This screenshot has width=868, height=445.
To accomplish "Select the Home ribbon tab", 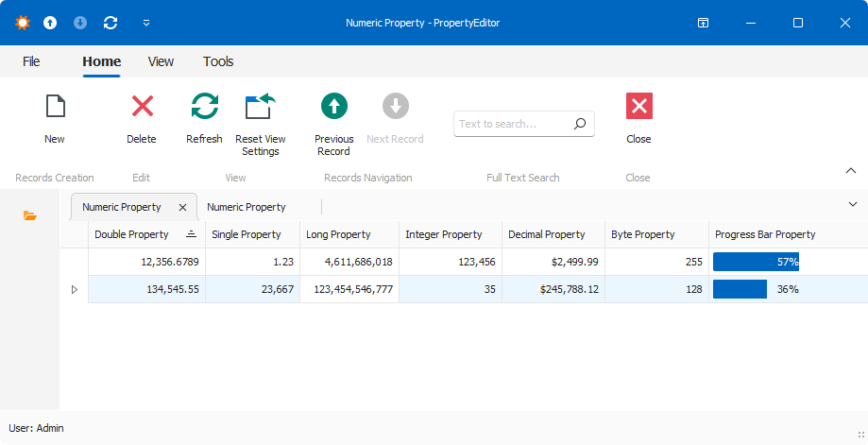I will click(102, 61).
